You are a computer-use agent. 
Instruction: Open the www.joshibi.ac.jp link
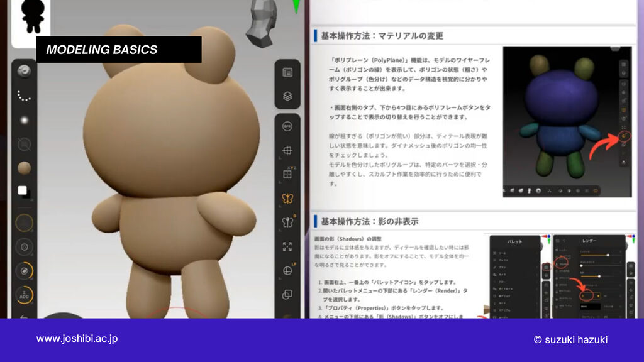point(77,339)
